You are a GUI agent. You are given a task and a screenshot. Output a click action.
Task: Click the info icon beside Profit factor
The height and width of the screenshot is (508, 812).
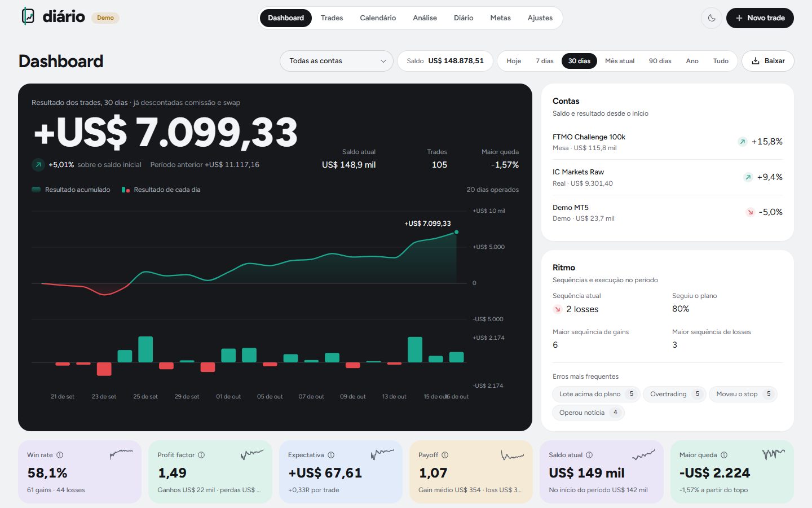click(201, 455)
